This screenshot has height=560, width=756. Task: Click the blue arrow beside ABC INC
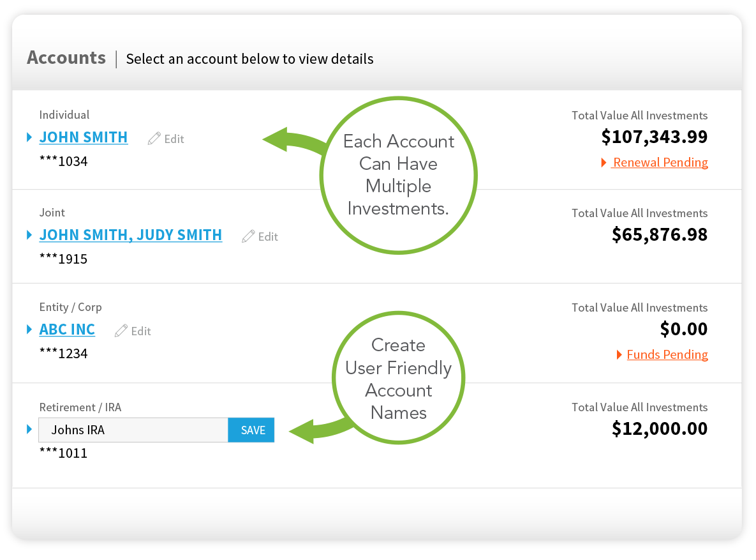tap(29, 329)
